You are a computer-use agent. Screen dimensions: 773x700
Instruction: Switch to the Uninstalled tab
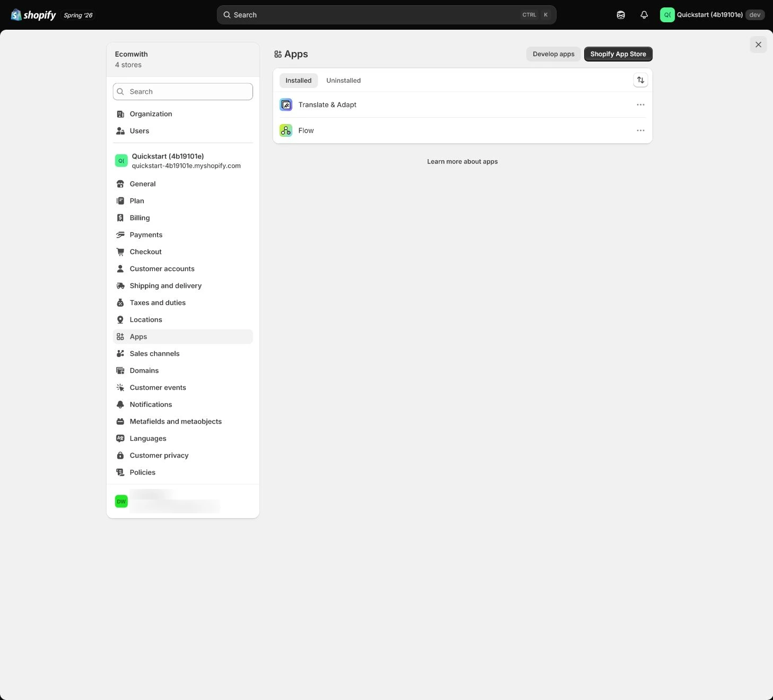click(x=343, y=81)
